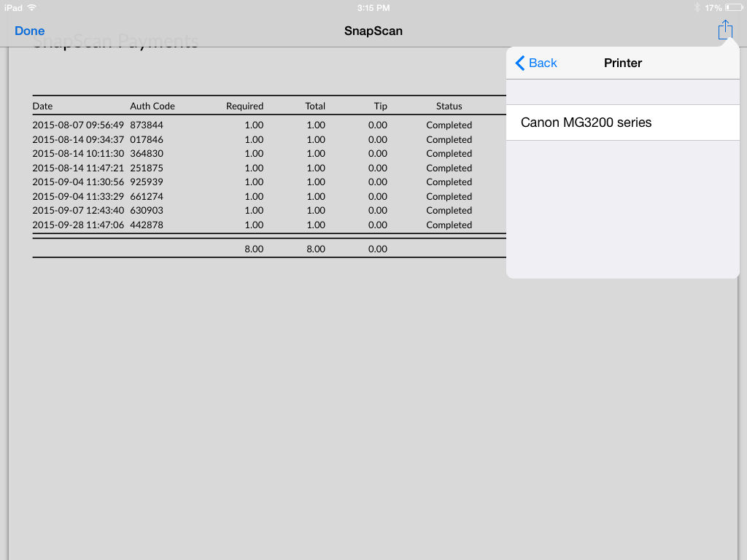Tap the 2015-09-04 11:33:29 date
Viewport: 747px width, 560px height.
(x=78, y=196)
